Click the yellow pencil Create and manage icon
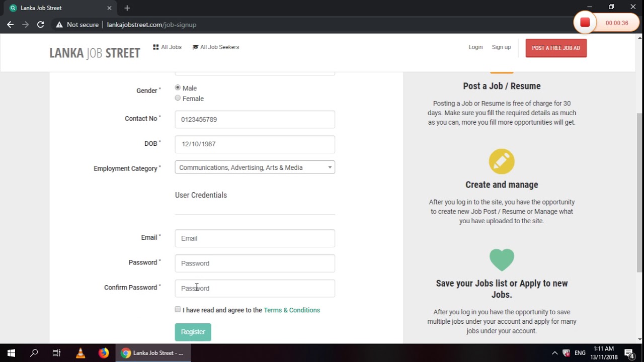Screen dimensions: 644x362 (502, 161)
